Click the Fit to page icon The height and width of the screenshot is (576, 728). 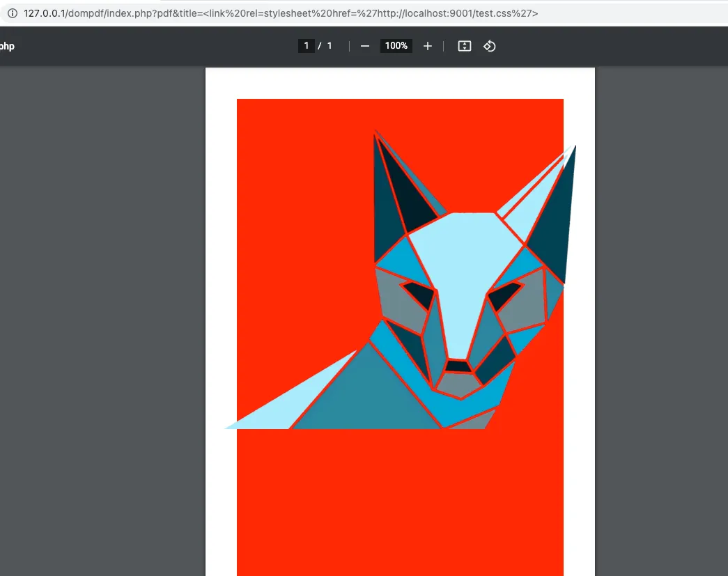[x=465, y=46]
